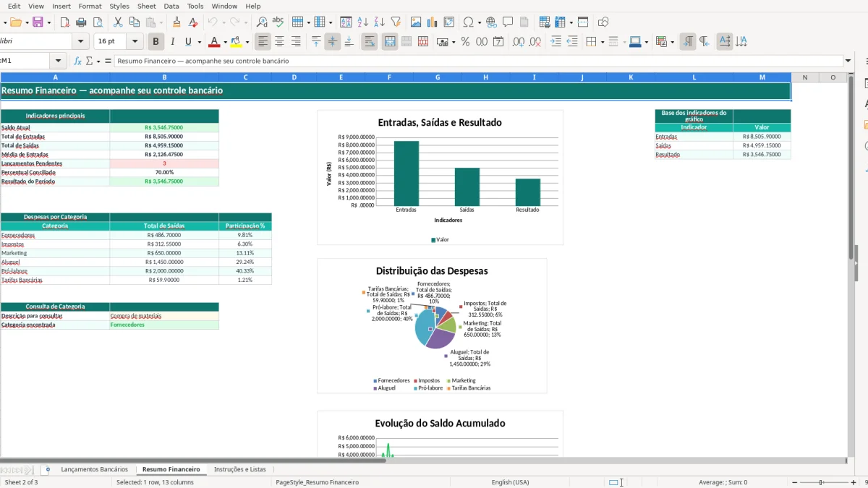The image size is (868, 488).
Task: Open the Draw Shapes icon
Action: (x=603, y=22)
